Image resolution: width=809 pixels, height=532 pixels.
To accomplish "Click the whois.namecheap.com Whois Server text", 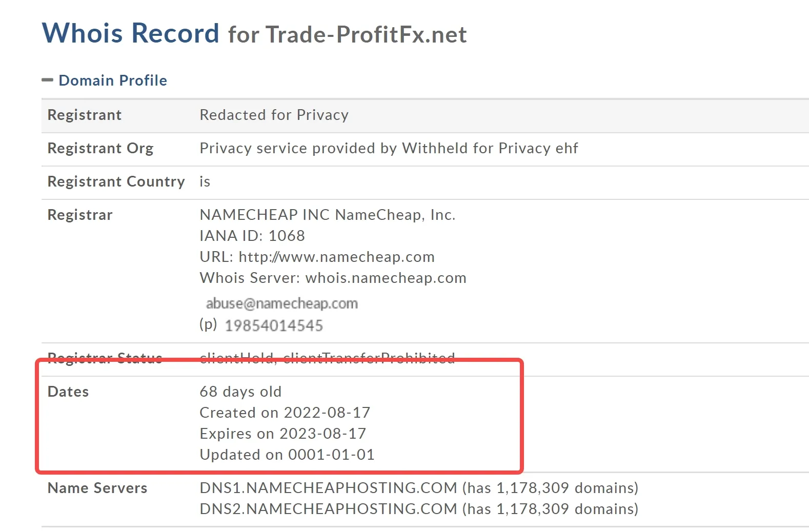I will 386,278.
